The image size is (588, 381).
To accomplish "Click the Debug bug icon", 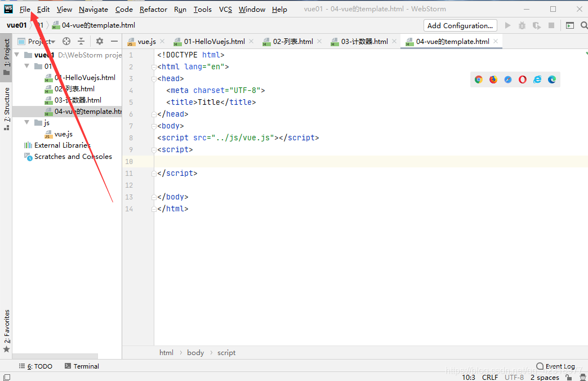I will point(522,25).
